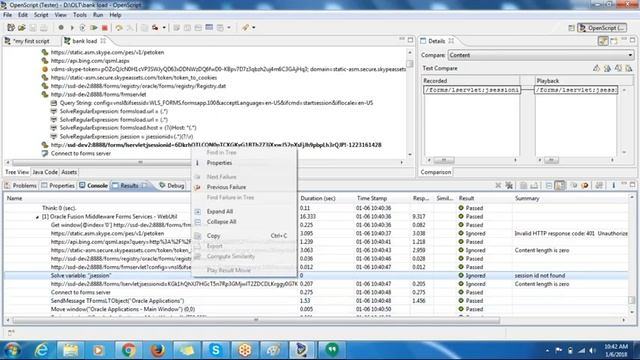Close the bank load tab
640x360 pixels.
pos(103,41)
